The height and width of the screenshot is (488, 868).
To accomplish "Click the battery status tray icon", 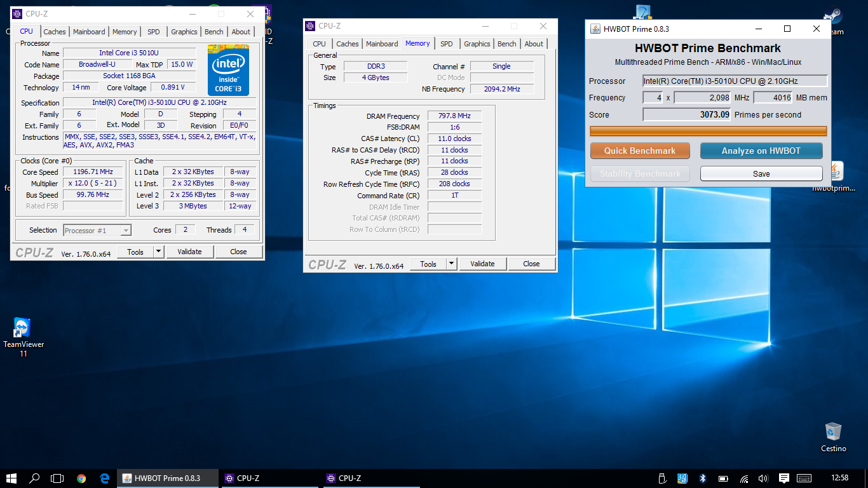I will click(723, 478).
